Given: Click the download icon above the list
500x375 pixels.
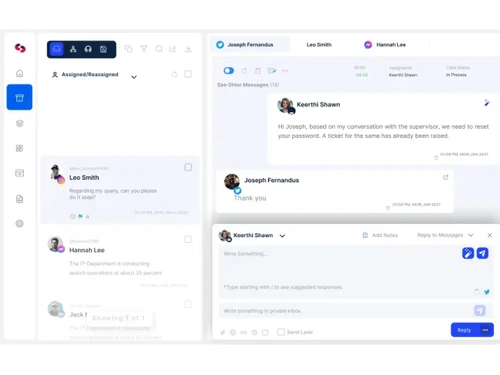Looking at the screenshot, I should tap(188, 49).
